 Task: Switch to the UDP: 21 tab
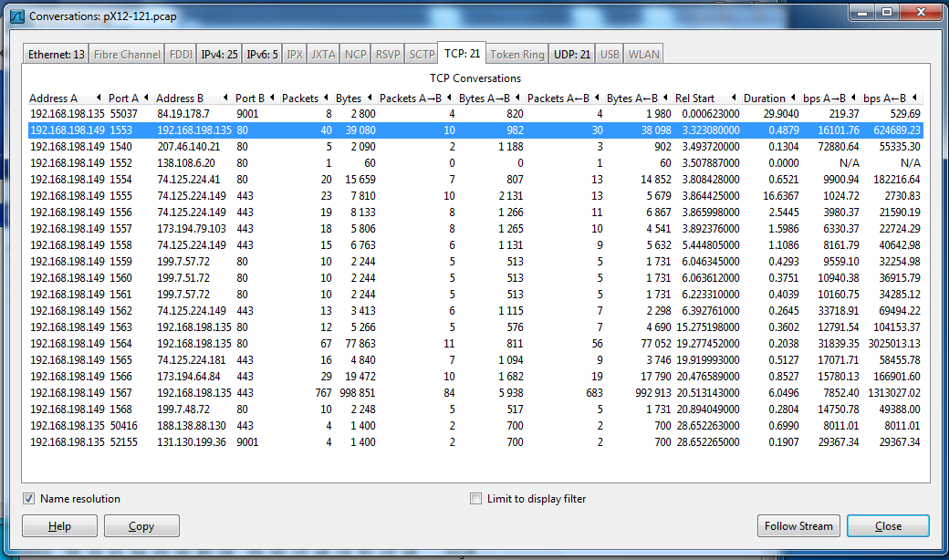(x=572, y=55)
